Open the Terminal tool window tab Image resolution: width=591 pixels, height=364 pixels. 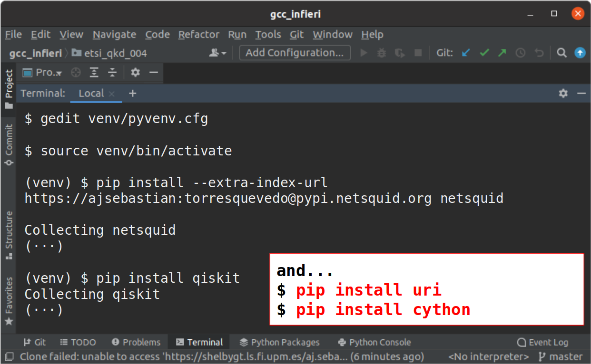(x=199, y=342)
